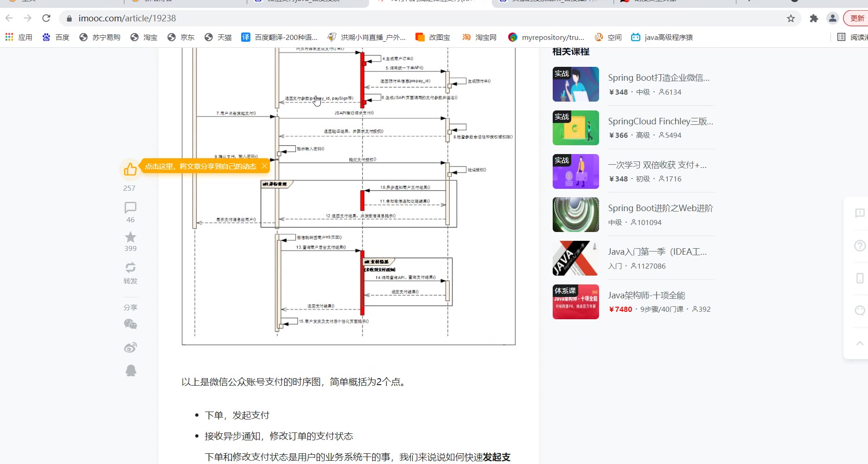Click the browser back arrow
The height and width of the screenshot is (464, 868).
tap(9, 18)
